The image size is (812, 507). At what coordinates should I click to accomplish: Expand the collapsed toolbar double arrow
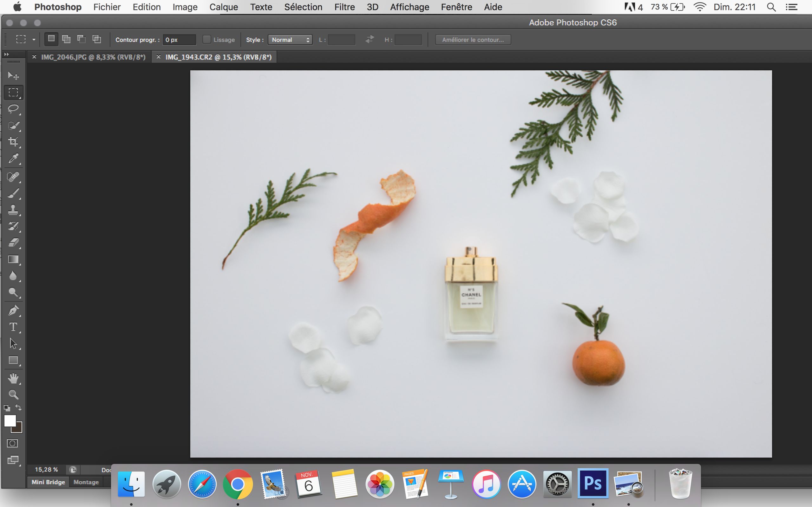[x=6, y=54]
